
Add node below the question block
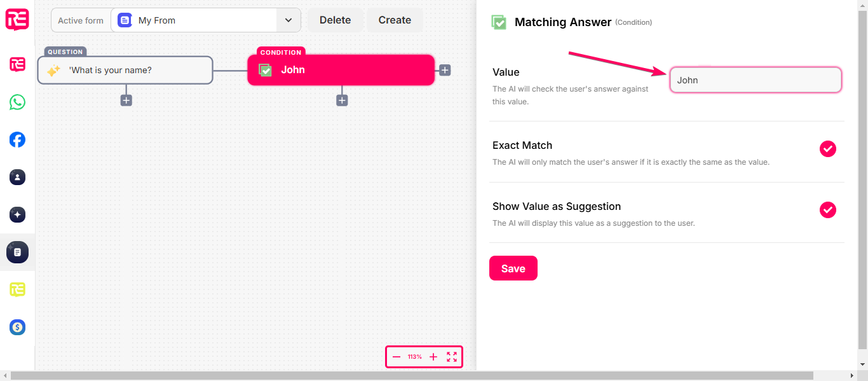point(126,100)
